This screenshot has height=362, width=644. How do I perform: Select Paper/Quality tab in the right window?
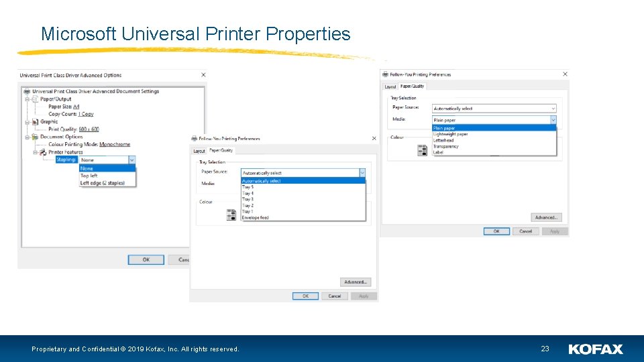point(412,86)
